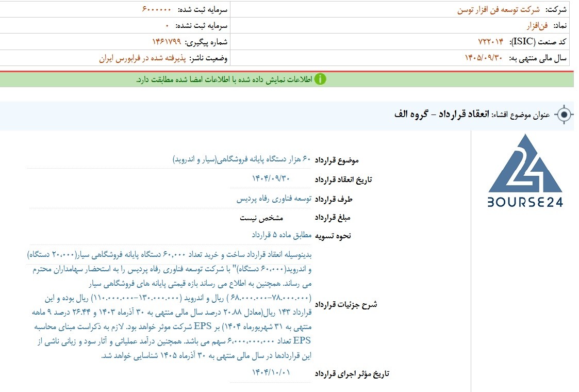Click the label "طرف قرارداد"
Image resolution: width=579 pixels, height=392 pixels.
[334, 200]
